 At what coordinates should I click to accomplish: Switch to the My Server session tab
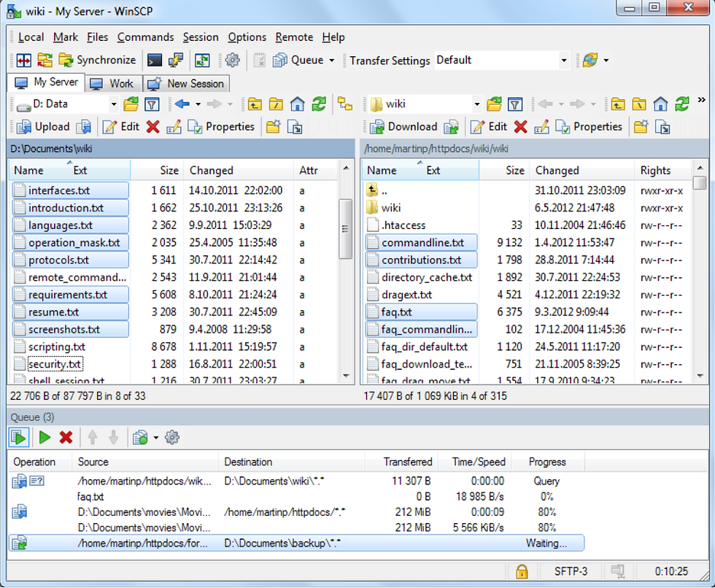pos(46,82)
